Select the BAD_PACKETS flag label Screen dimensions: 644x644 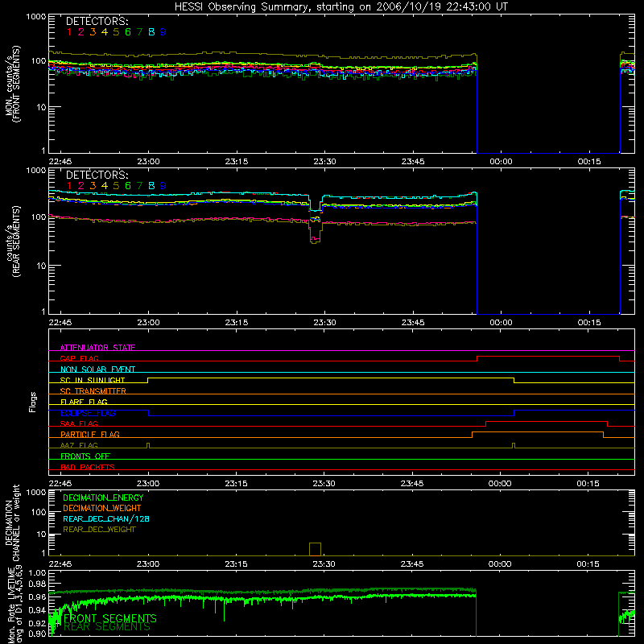pyautogui.click(x=88, y=467)
